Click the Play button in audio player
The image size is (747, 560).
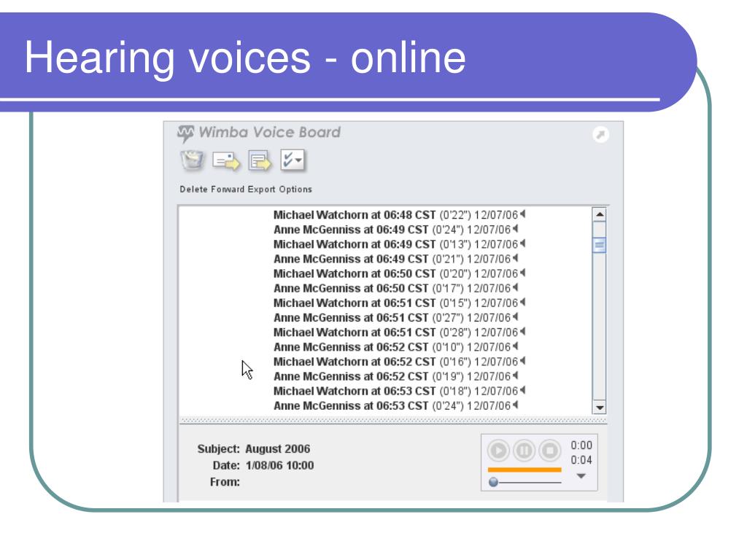(x=498, y=450)
